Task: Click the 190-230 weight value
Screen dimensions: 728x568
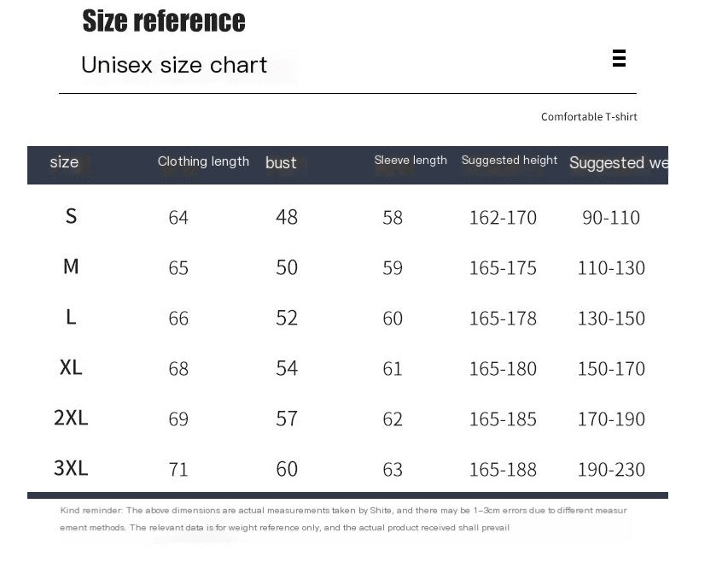Action: click(x=611, y=470)
